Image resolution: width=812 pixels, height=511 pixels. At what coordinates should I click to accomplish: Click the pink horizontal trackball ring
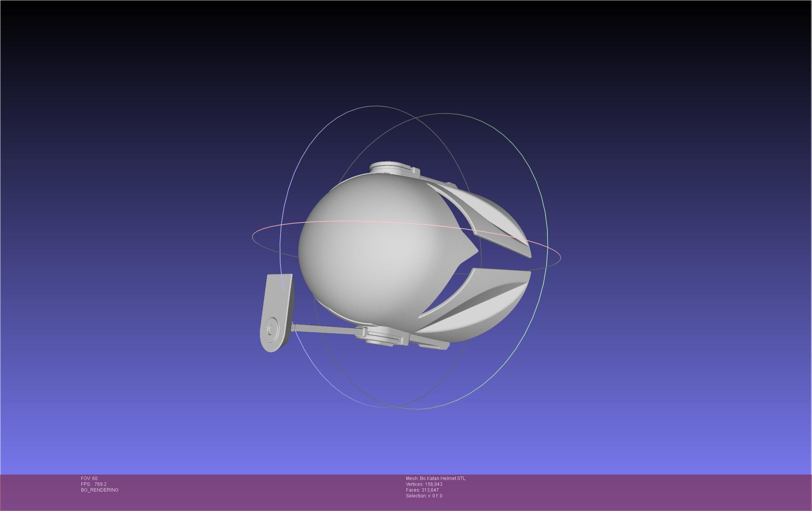(x=406, y=223)
